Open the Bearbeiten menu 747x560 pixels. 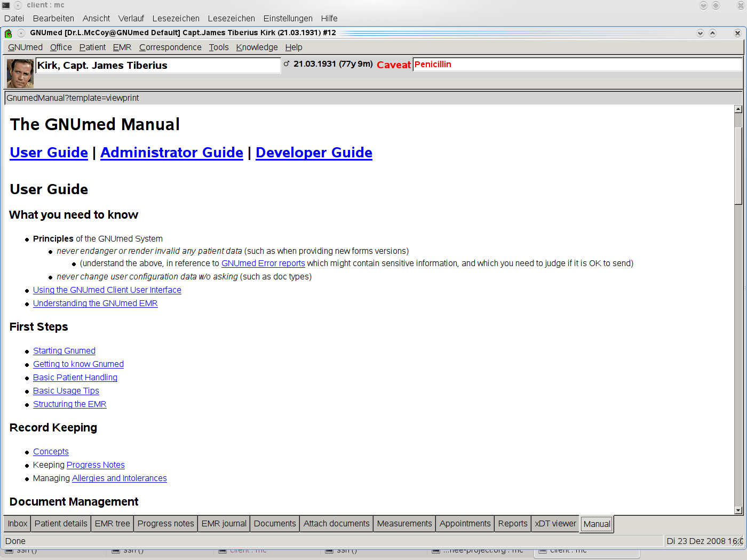pyautogui.click(x=53, y=18)
